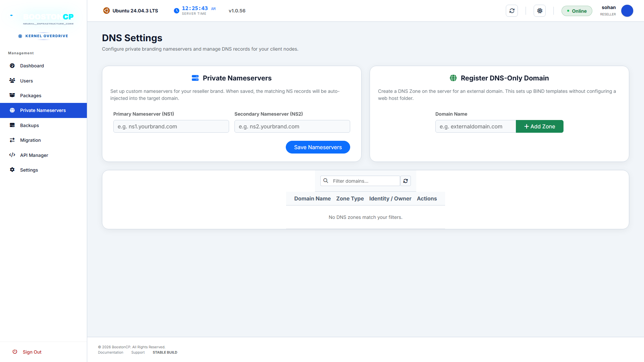Click the Sign Out power icon
Viewport: 644px width, 362px height.
tap(15, 352)
